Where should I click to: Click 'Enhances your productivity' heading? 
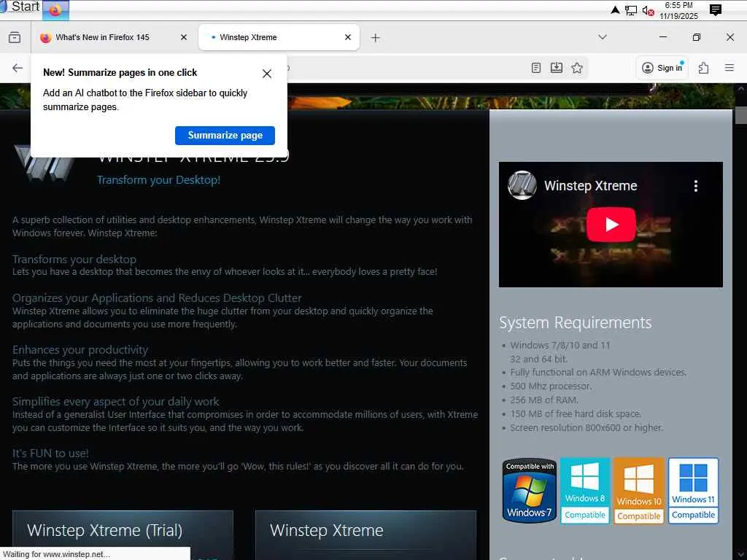(x=80, y=350)
